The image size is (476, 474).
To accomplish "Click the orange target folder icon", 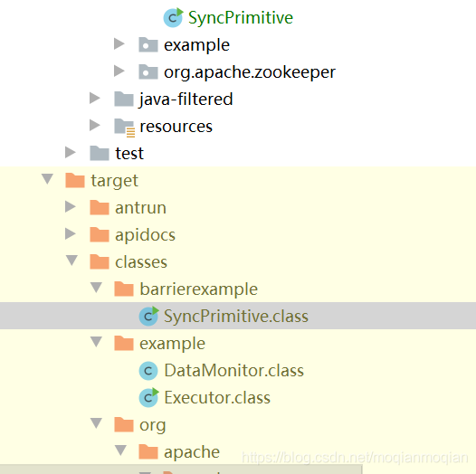I will pyautogui.click(x=75, y=180).
